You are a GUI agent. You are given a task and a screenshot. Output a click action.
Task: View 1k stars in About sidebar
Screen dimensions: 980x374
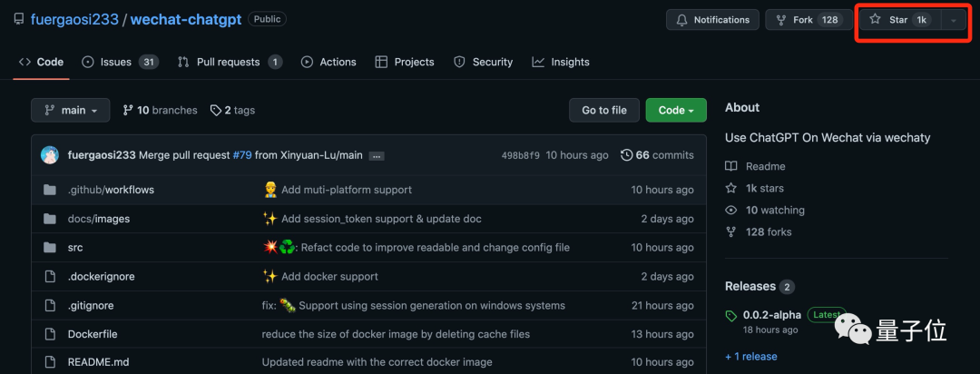click(764, 188)
